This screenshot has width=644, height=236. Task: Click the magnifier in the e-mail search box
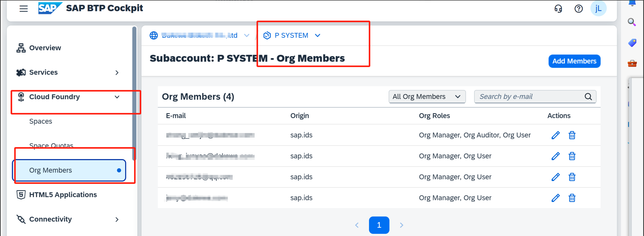tap(589, 96)
